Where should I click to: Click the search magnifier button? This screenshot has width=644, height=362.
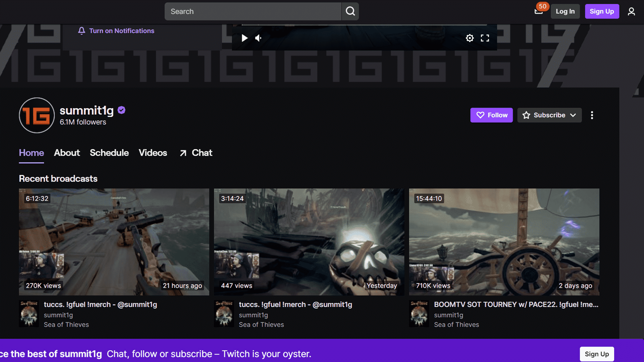pos(350,11)
